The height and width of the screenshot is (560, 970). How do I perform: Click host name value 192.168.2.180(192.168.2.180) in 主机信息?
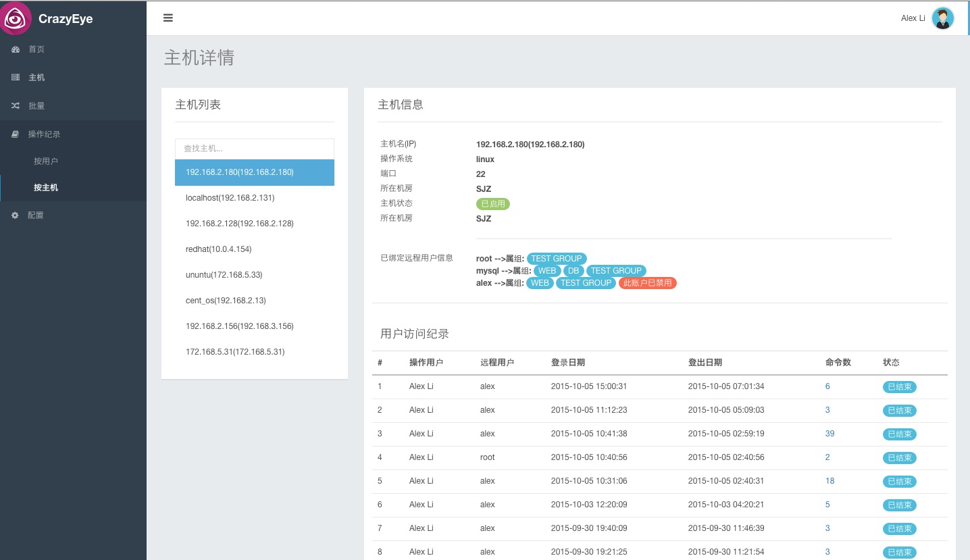(x=530, y=145)
